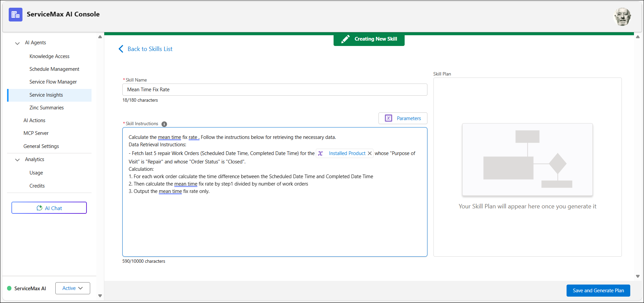
Task: Open General Settings
Action: 41,146
